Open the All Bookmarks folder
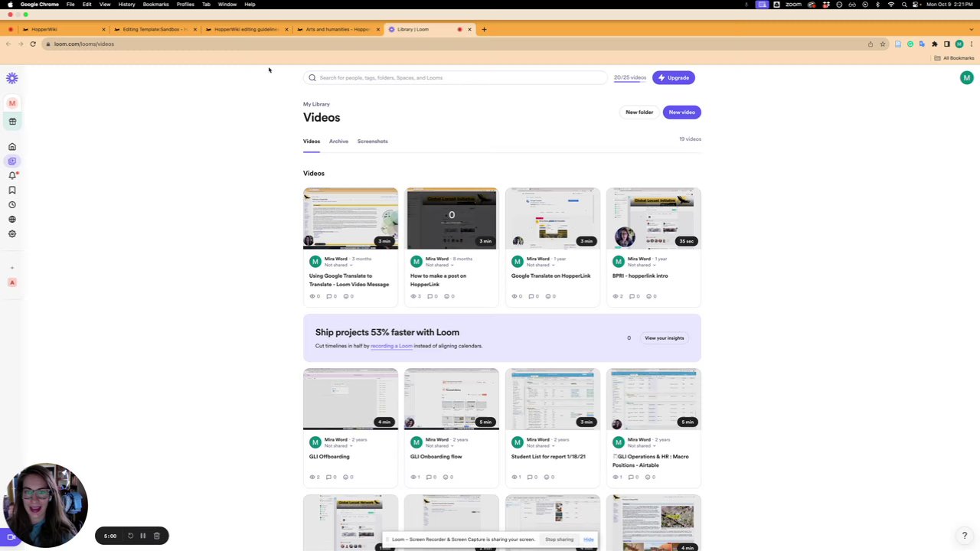This screenshot has height=551, width=980. click(954, 58)
